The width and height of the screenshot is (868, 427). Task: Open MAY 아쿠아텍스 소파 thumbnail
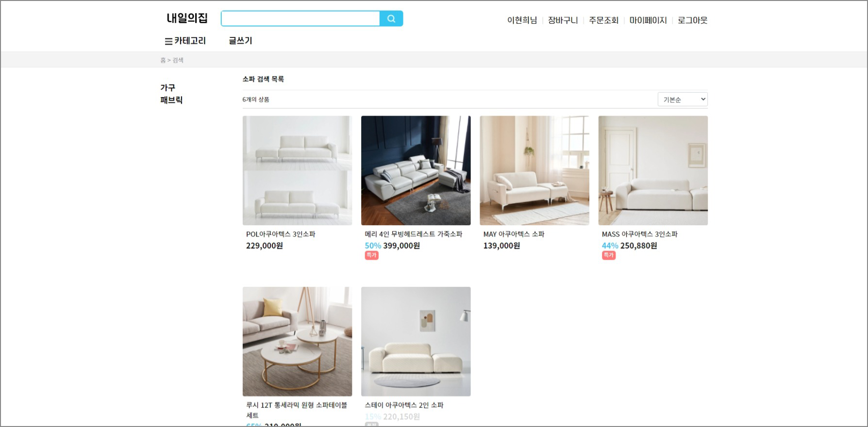pyautogui.click(x=534, y=170)
